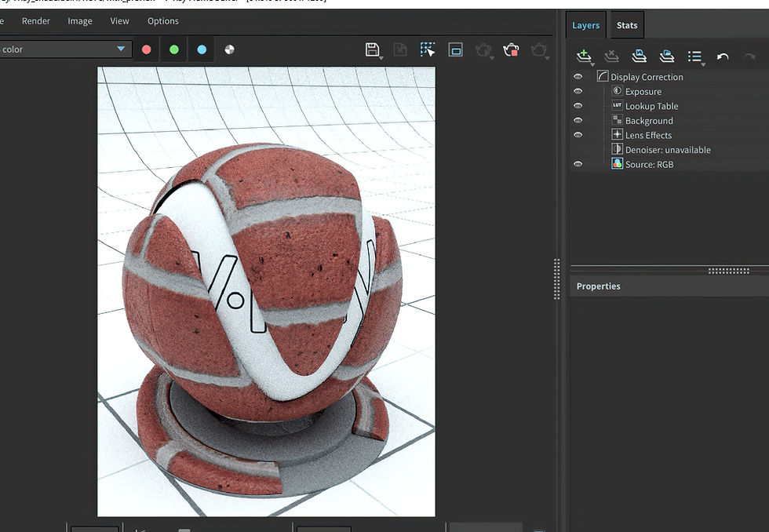Open the Render menu
The width and height of the screenshot is (769, 532).
pyautogui.click(x=35, y=21)
